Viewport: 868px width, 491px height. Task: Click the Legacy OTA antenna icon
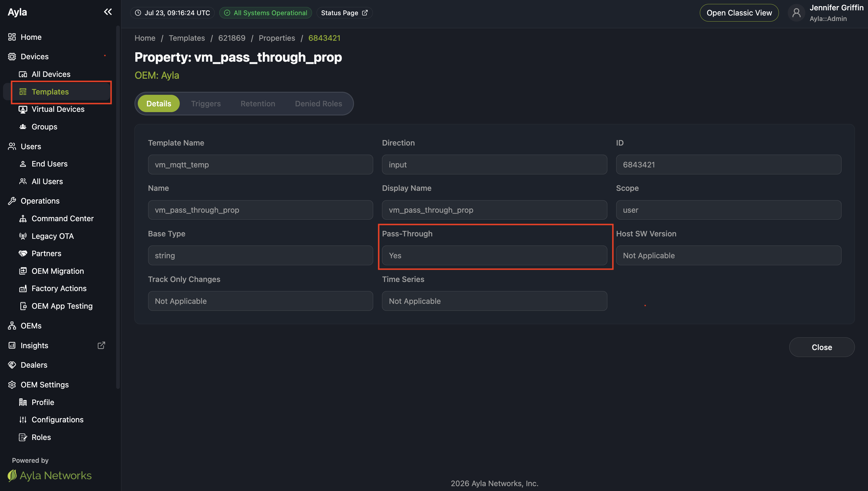[23, 236]
